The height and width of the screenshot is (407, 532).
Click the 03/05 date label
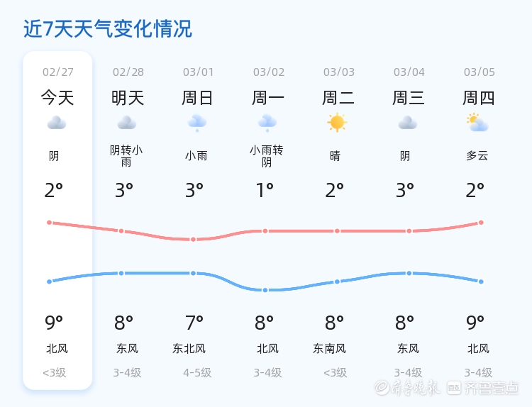pos(480,72)
